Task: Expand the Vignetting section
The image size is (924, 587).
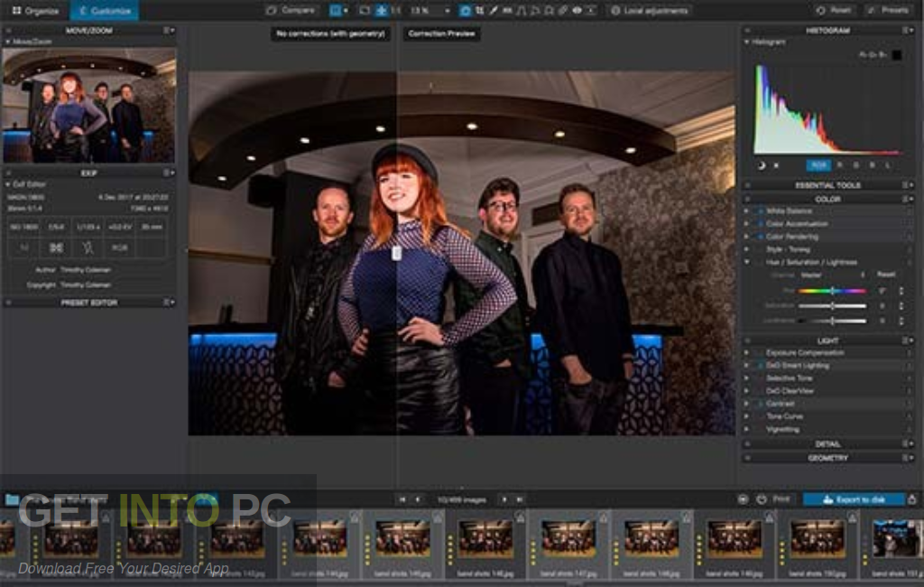Action: coord(746,430)
